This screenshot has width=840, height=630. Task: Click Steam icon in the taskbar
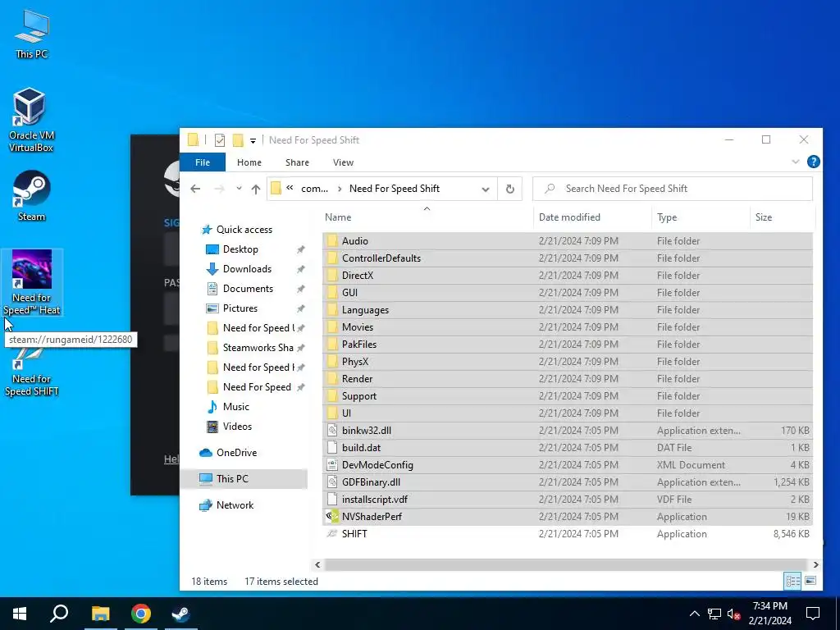tap(181, 614)
